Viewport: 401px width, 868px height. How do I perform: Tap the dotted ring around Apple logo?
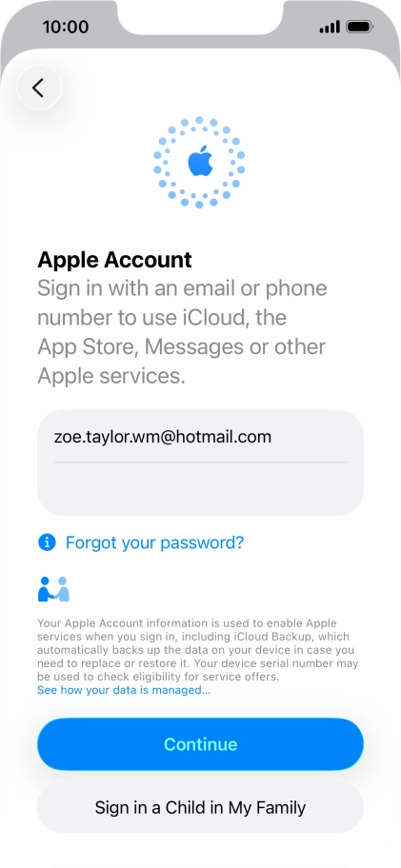click(x=199, y=162)
